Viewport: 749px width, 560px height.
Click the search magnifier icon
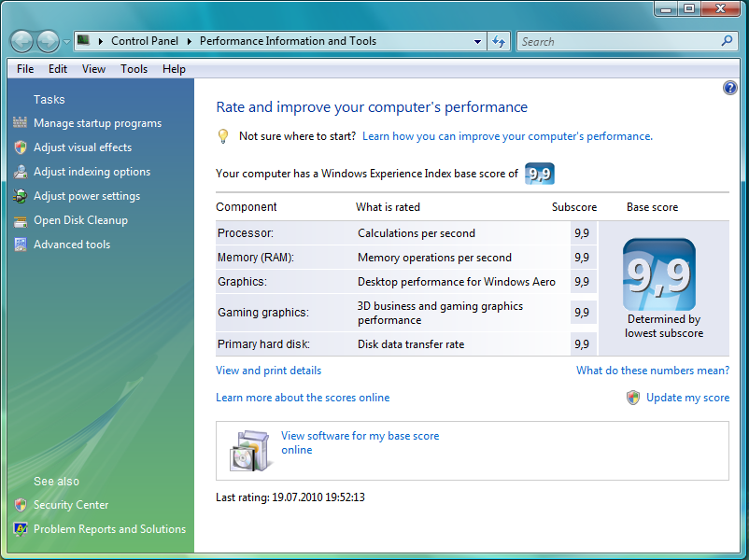pyautogui.click(x=727, y=41)
